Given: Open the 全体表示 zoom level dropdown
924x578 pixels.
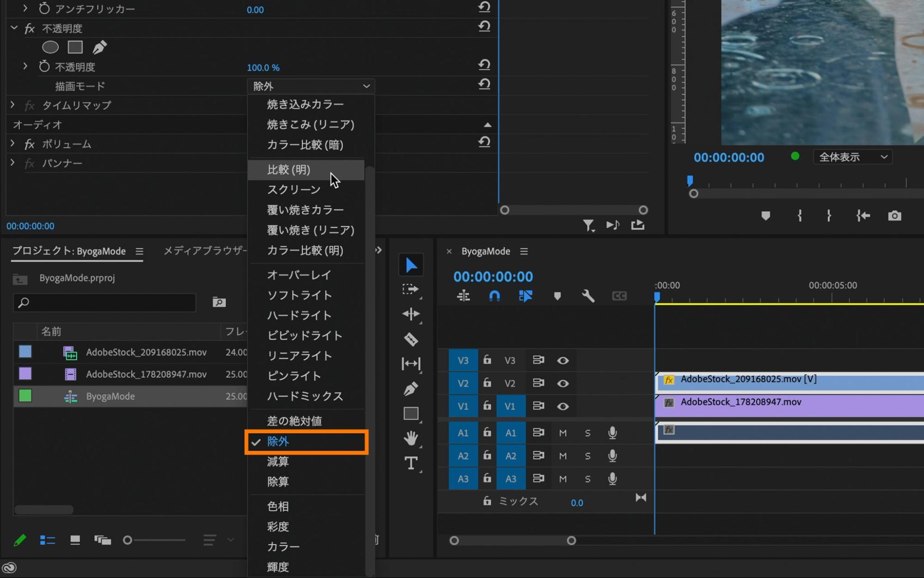Looking at the screenshot, I should [x=852, y=157].
